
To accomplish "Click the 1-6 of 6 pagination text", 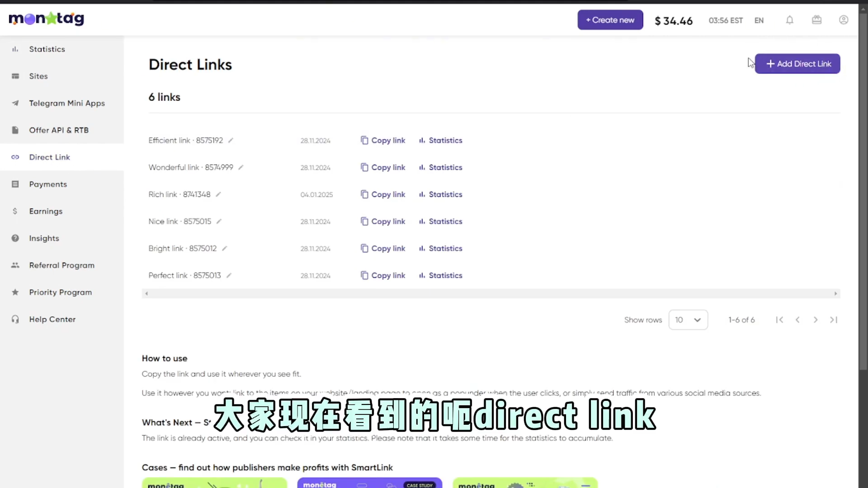I will pos(741,320).
